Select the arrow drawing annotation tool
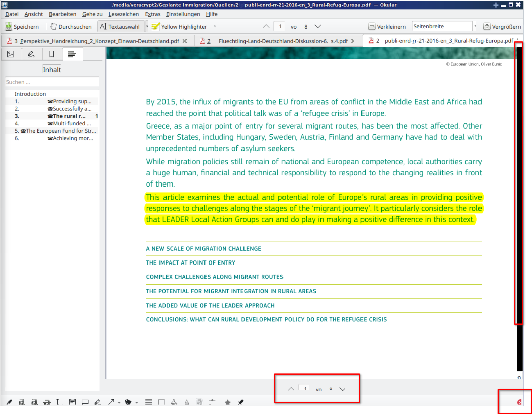Image resolution: width=532 pixels, height=414 pixels. coord(111,402)
